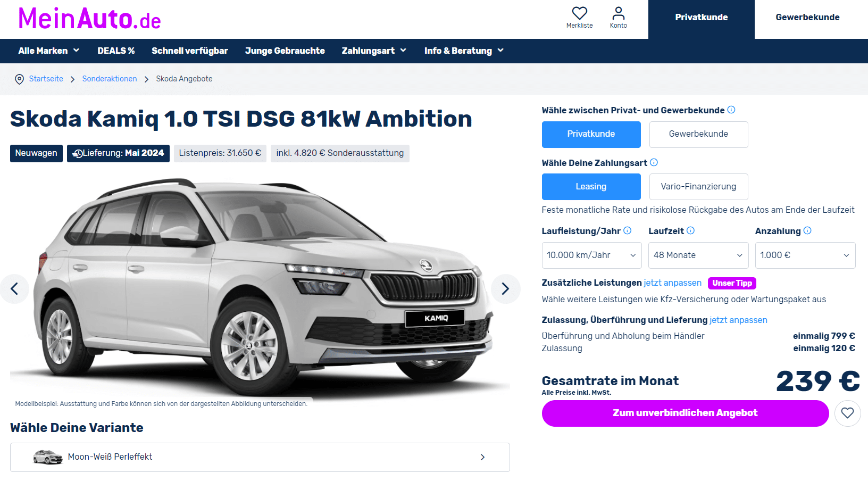This screenshot has height=481, width=868.
Task: Switch to the Privatkunde header tab
Action: pos(702,19)
